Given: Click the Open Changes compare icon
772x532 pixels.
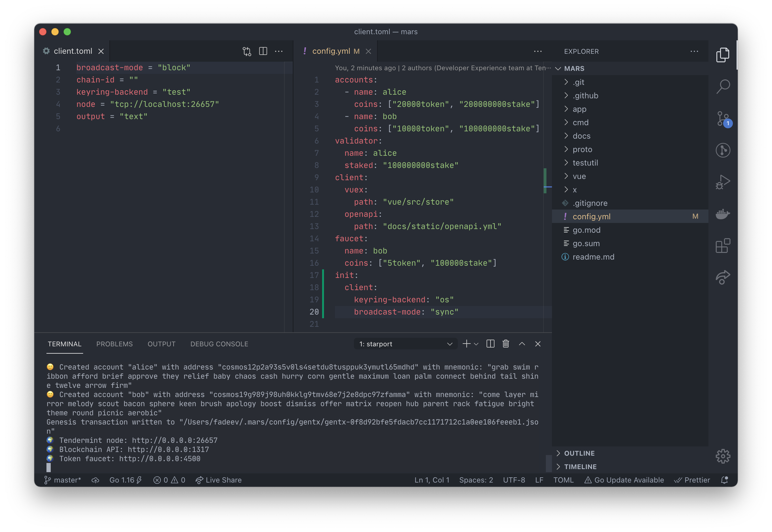Looking at the screenshot, I should click(247, 51).
